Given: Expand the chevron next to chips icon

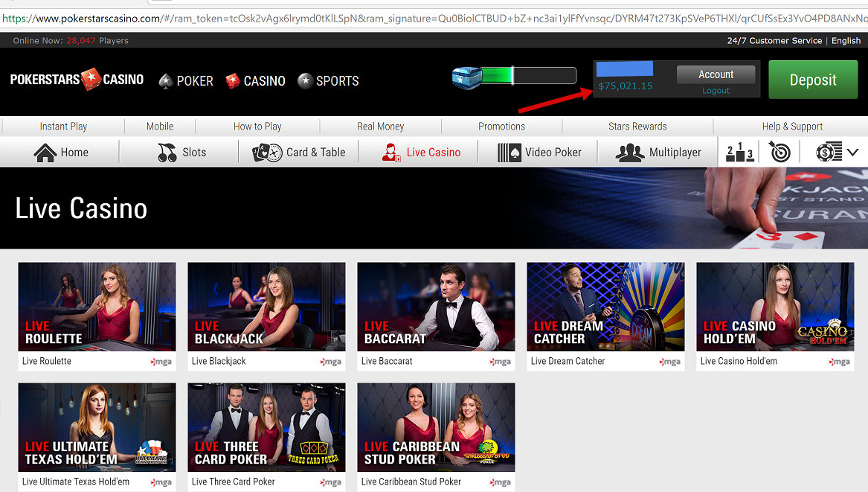Looking at the screenshot, I should [x=852, y=153].
